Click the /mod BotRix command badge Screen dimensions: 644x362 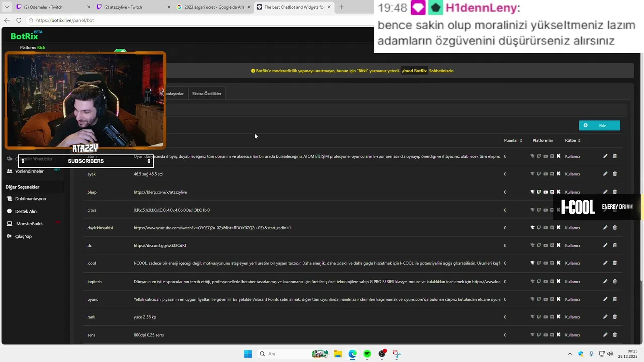(414, 71)
